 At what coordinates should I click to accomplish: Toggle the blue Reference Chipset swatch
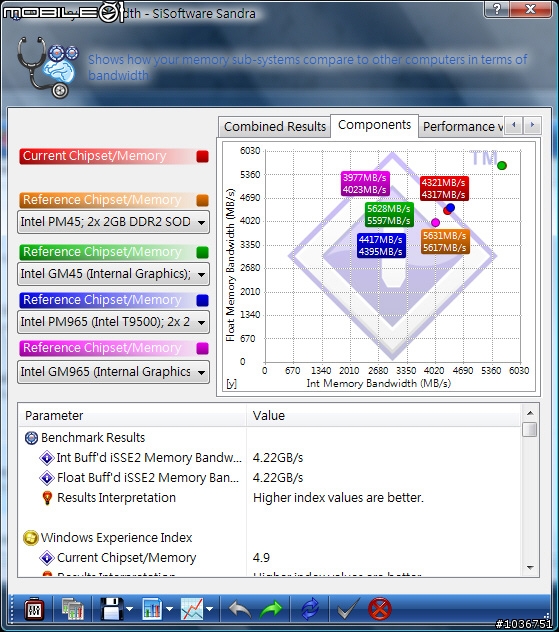(x=203, y=300)
